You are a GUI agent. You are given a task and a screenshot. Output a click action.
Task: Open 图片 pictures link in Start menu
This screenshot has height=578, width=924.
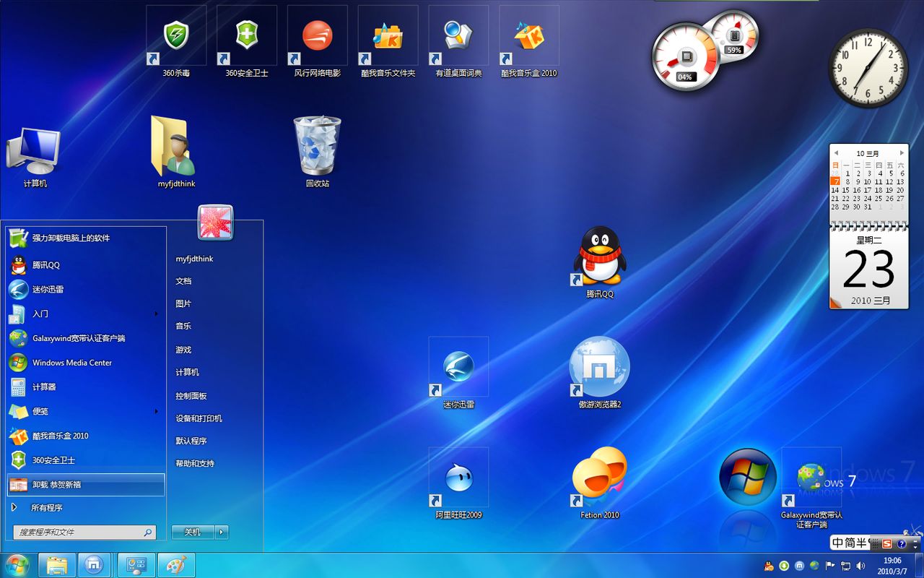pos(183,303)
